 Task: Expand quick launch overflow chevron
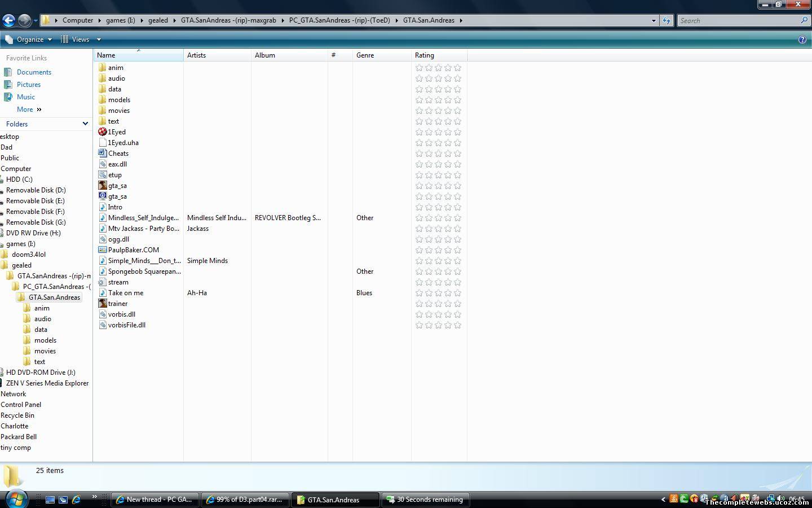94,497
